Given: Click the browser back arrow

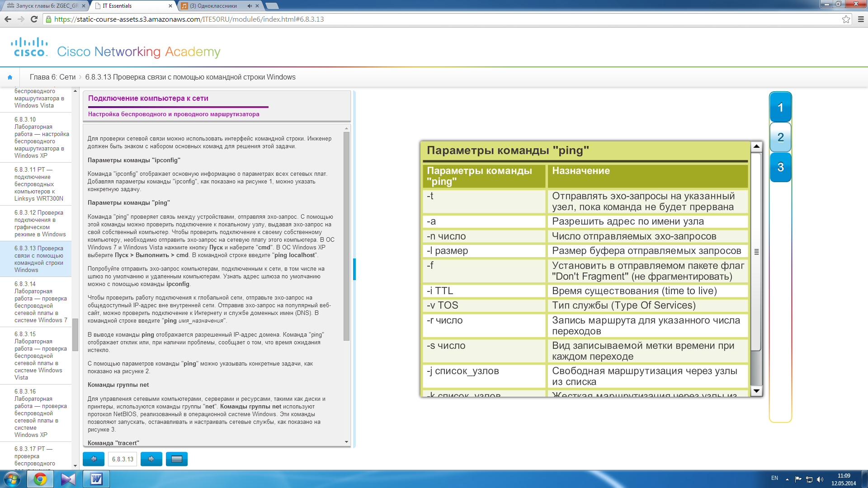Looking at the screenshot, I should [x=8, y=19].
